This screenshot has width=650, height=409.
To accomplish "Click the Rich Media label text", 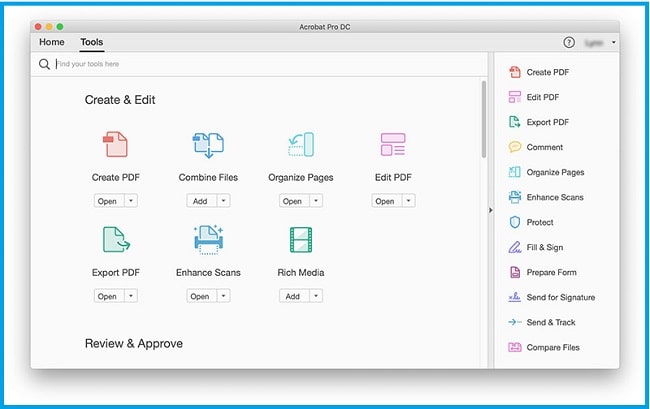I will point(301,273).
